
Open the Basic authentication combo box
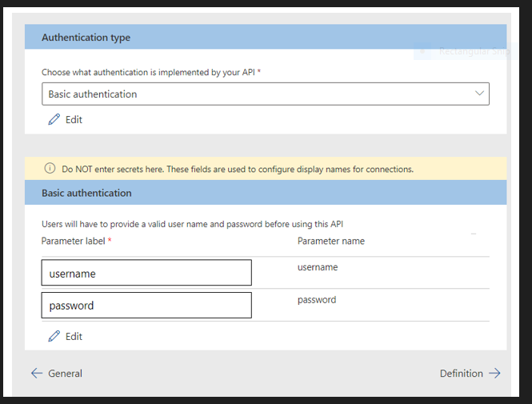tap(264, 94)
